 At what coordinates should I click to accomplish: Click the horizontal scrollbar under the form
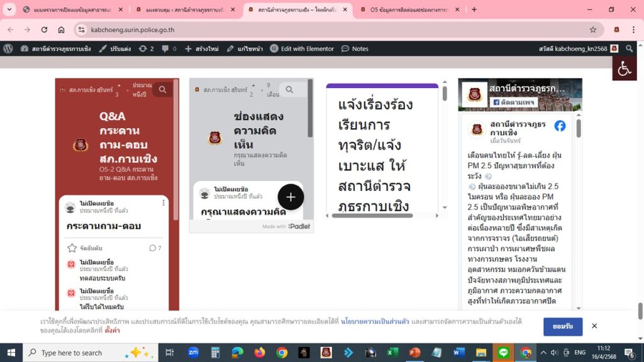(x=372, y=216)
